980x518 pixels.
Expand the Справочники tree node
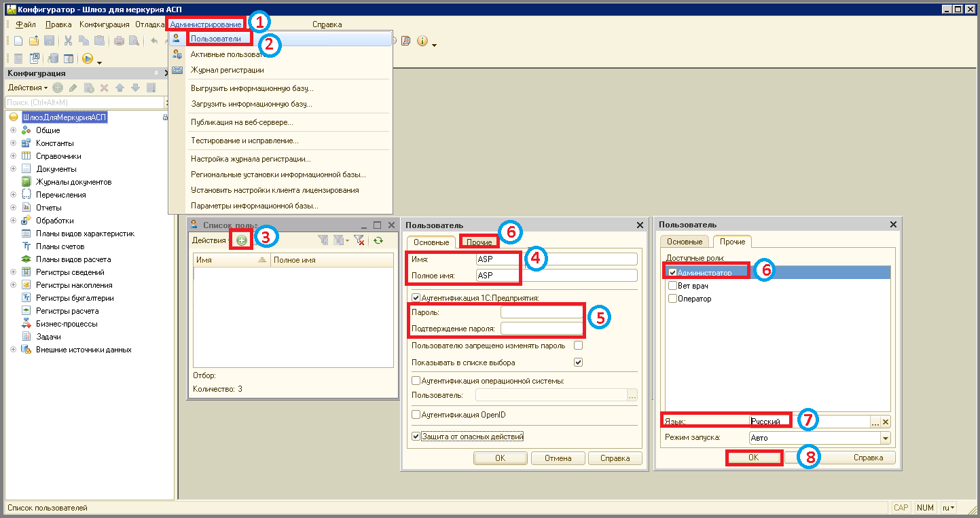pos(13,156)
